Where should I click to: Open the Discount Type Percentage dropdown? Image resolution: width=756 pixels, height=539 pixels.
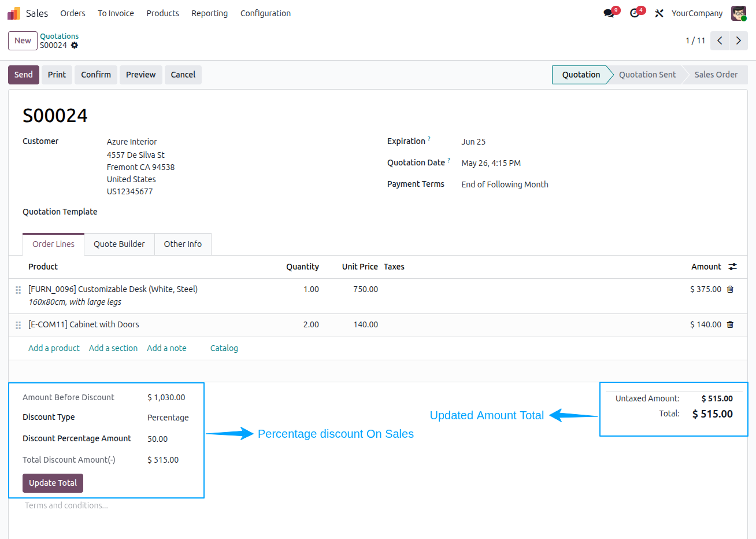[168, 418]
